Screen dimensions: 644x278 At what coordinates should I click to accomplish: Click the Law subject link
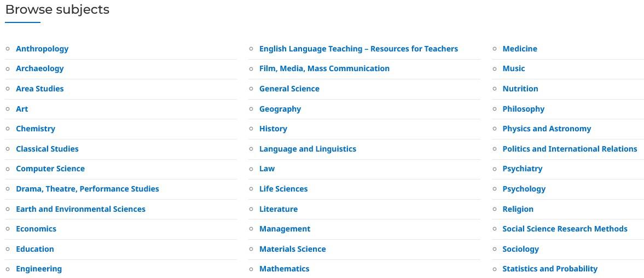pos(267,169)
